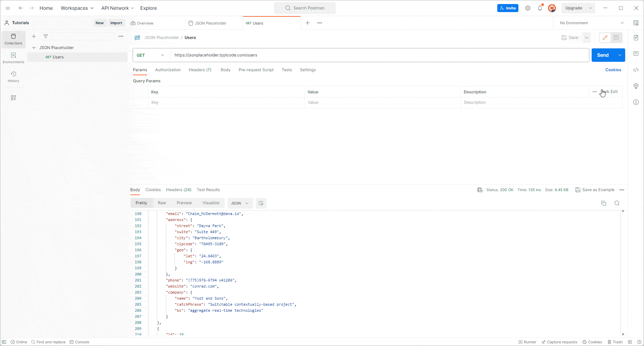Viewport: 644px width, 346px height.
Task: Open the settings gear icon
Action: (528, 8)
